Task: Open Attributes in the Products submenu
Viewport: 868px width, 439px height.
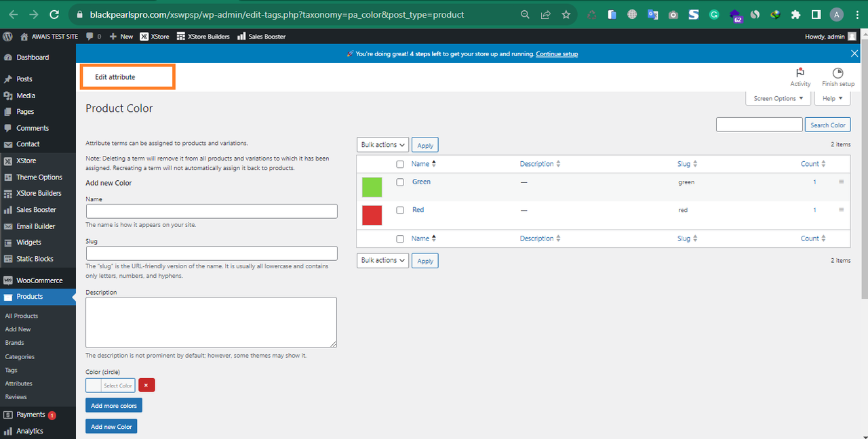Action: (18, 383)
